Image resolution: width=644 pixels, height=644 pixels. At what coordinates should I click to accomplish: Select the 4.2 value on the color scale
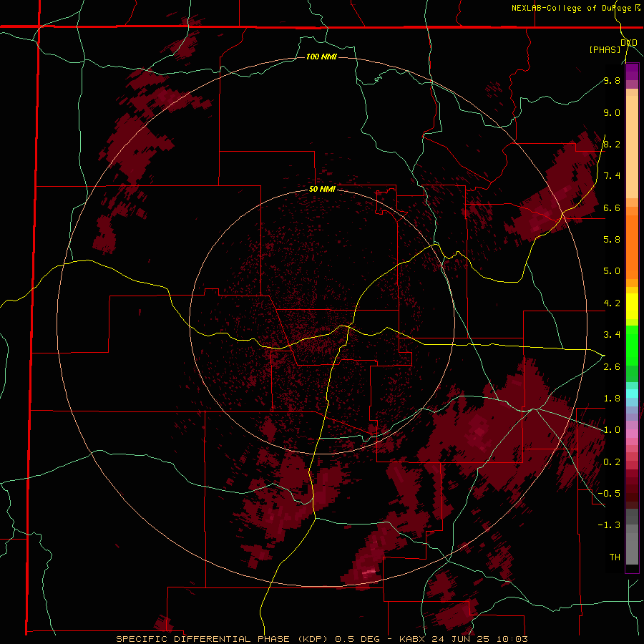(x=612, y=303)
